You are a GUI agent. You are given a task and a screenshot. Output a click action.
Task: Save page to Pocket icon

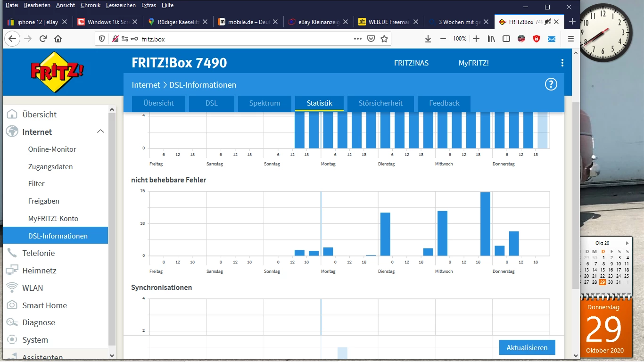[371, 39]
